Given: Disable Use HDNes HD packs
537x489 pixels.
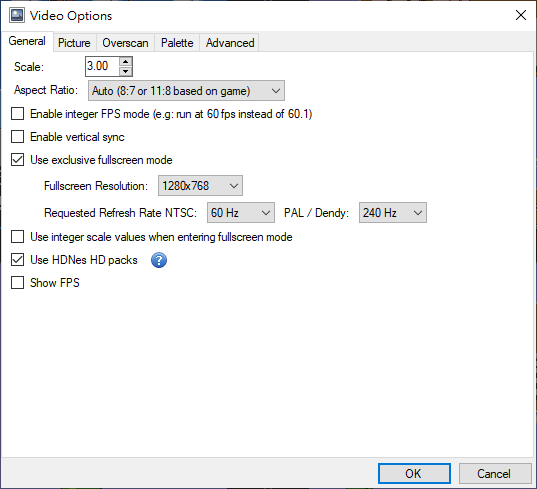Looking at the screenshot, I should 17,260.
